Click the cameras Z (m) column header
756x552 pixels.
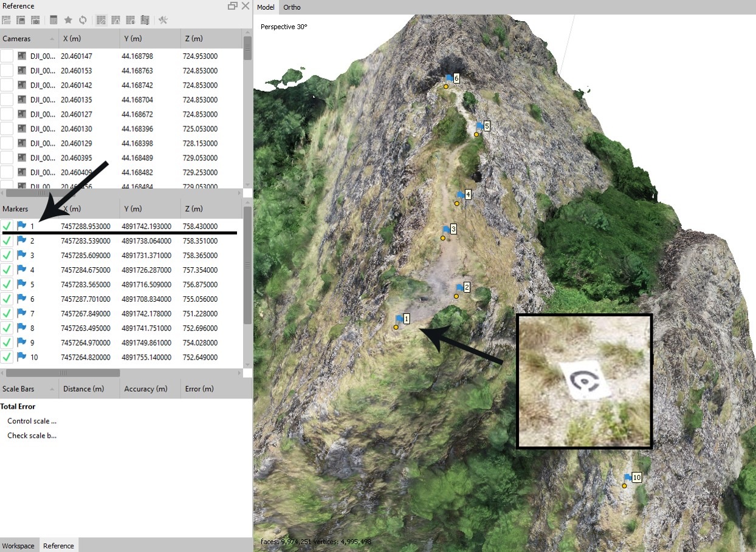(x=211, y=39)
